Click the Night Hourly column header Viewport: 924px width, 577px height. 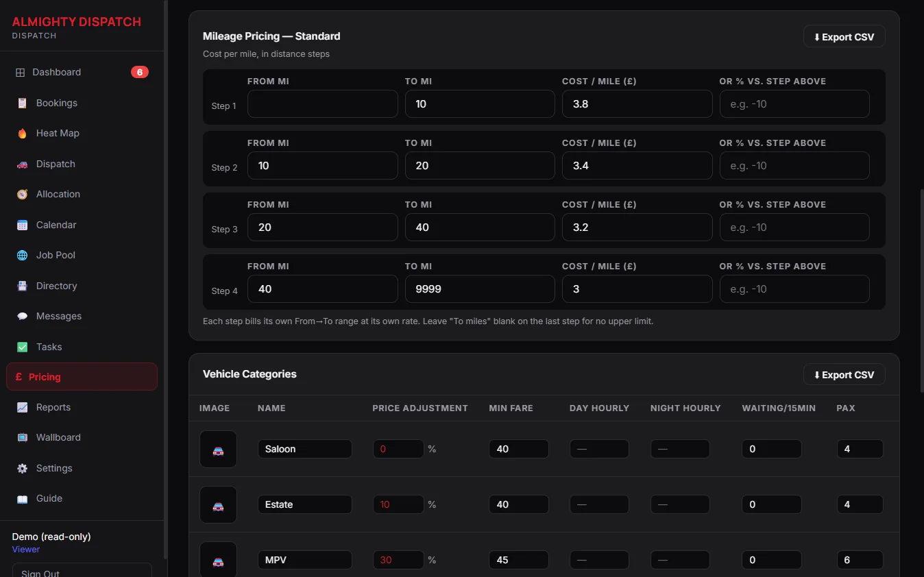tap(685, 408)
